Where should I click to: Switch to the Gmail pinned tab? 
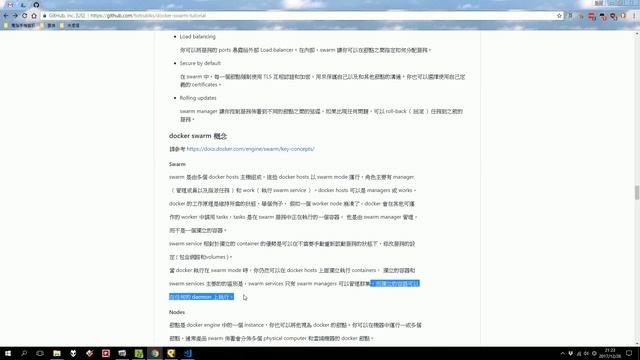(x=10, y=5)
